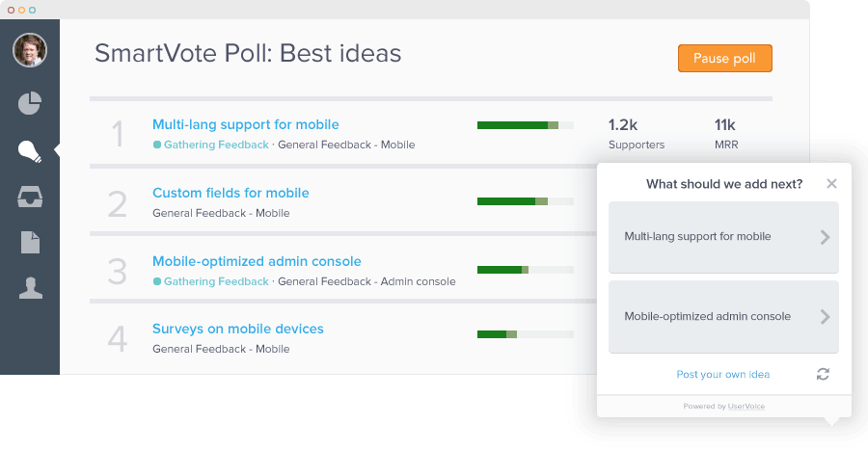Open the user silhouette icon in sidebar

(x=31, y=288)
